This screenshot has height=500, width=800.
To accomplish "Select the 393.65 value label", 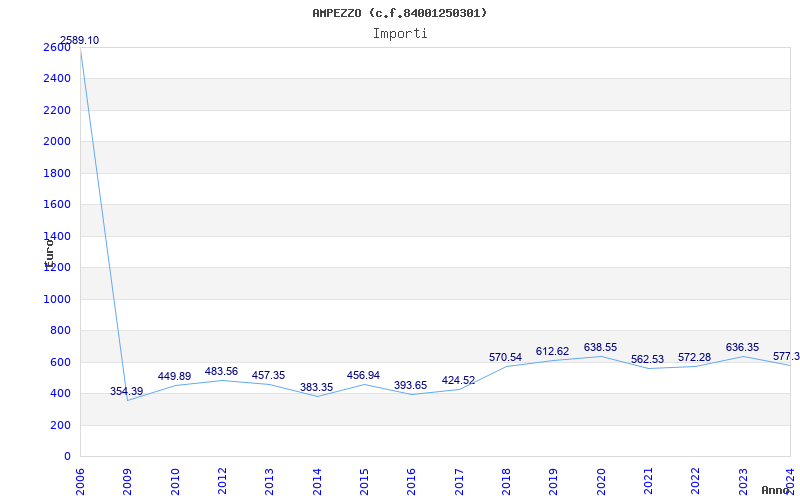I will pyautogui.click(x=410, y=385).
